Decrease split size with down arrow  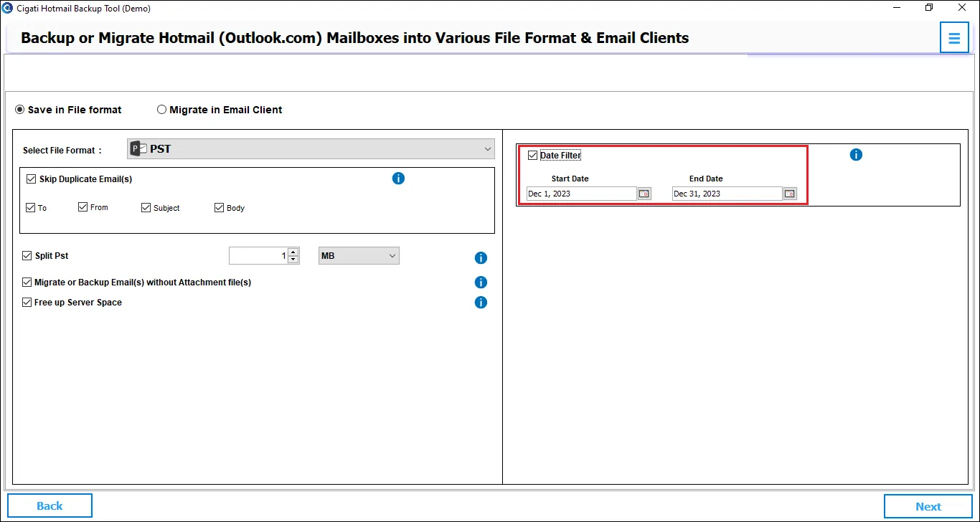pos(293,260)
